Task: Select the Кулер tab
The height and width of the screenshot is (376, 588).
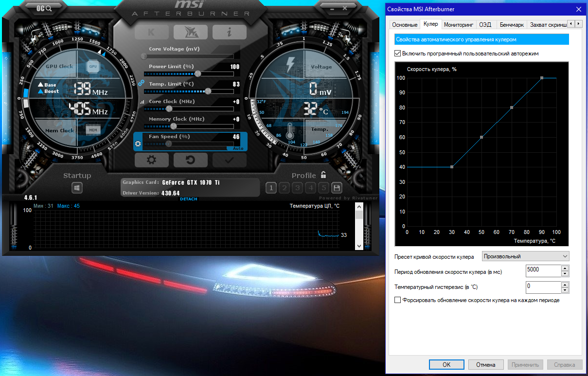Action: coord(430,24)
